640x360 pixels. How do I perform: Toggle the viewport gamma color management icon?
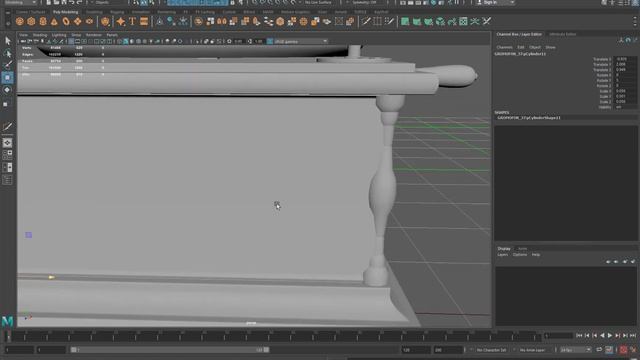pyautogui.click(x=270, y=41)
